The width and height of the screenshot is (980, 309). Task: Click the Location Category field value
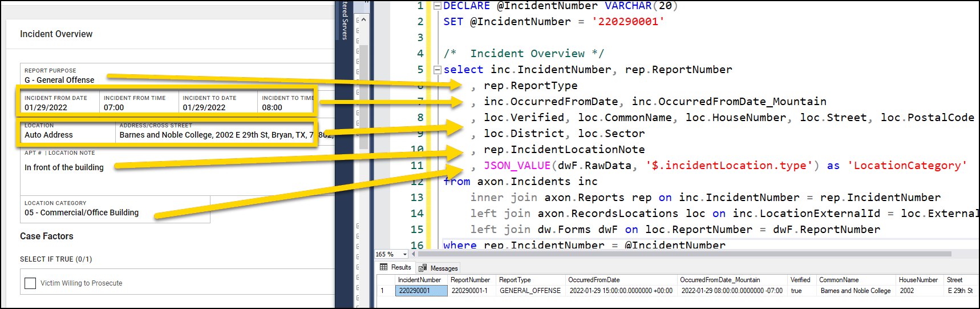tap(82, 212)
